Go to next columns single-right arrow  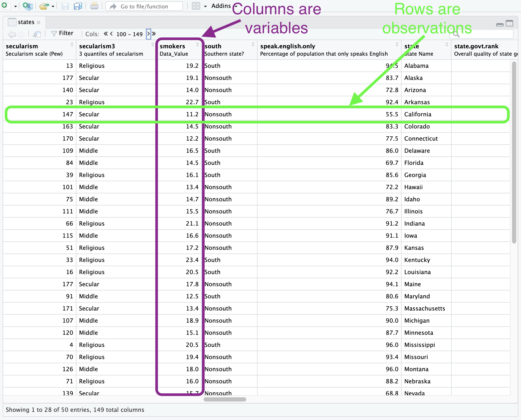[x=148, y=34]
